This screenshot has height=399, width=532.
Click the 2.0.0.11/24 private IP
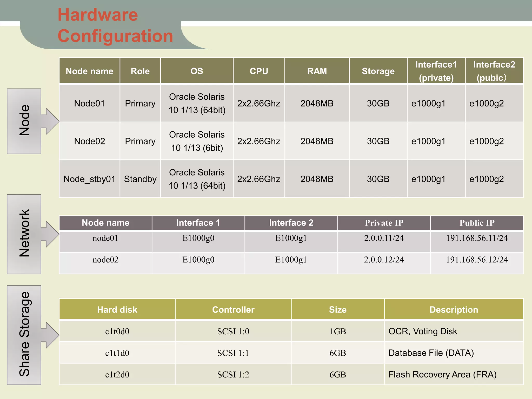coord(384,241)
